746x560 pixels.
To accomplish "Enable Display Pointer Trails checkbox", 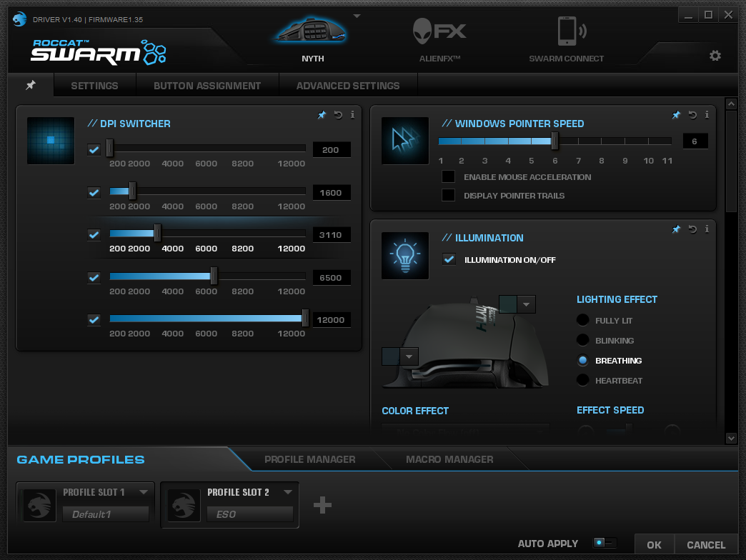I will tap(448, 196).
